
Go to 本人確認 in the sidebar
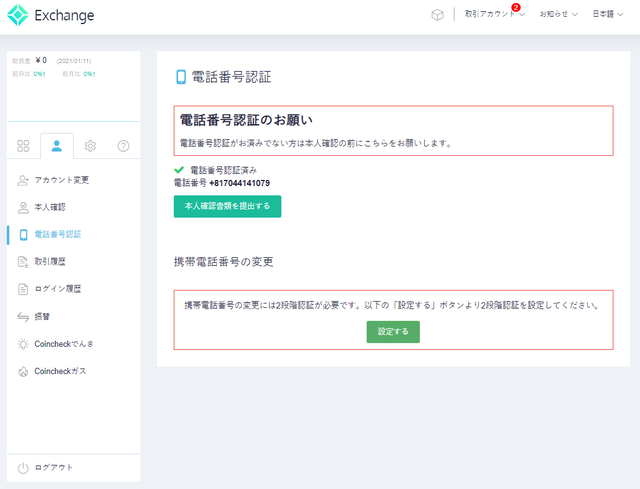coord(74,207)
